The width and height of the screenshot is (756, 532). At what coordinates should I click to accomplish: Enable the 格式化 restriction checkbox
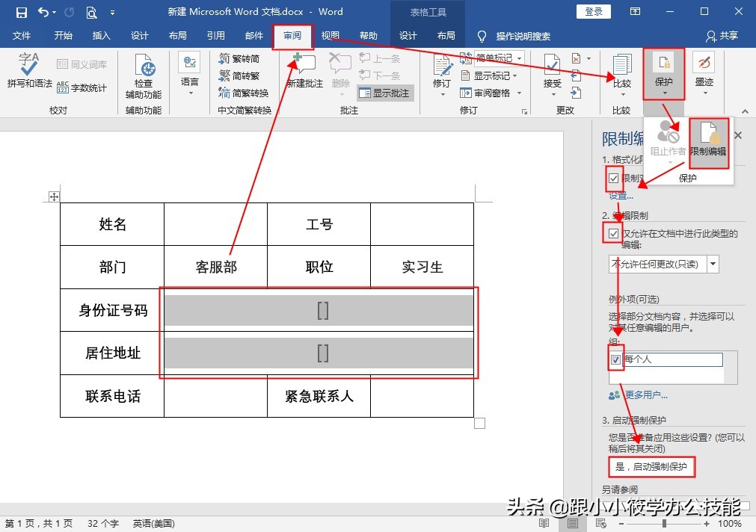pos(614,178)
